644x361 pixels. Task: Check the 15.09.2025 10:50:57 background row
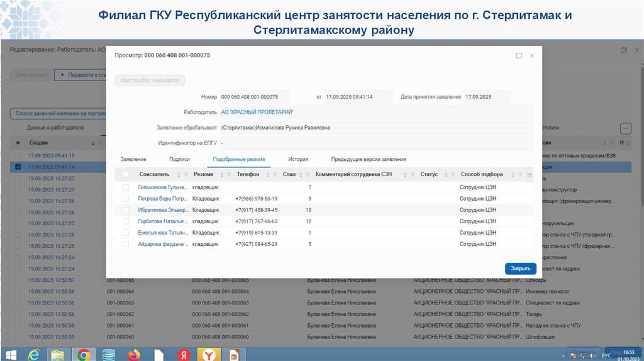pyautogui.click(x=18, y=280)
